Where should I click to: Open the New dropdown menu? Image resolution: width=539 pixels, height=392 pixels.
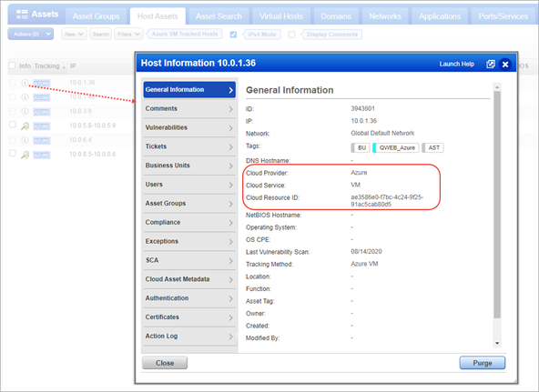[74, 34]
